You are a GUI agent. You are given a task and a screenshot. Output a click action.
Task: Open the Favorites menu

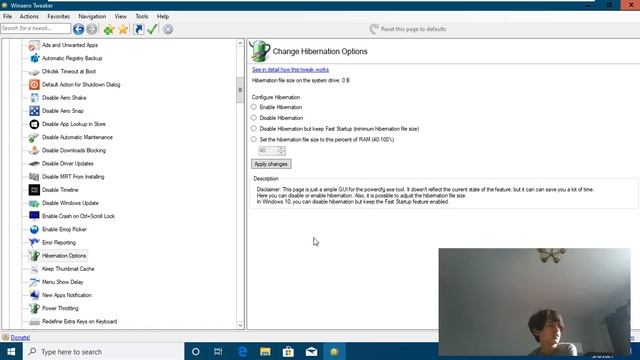pos(58,16)
